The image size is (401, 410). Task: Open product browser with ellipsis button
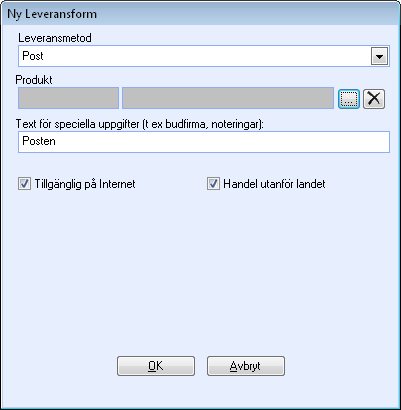point(349,99)
